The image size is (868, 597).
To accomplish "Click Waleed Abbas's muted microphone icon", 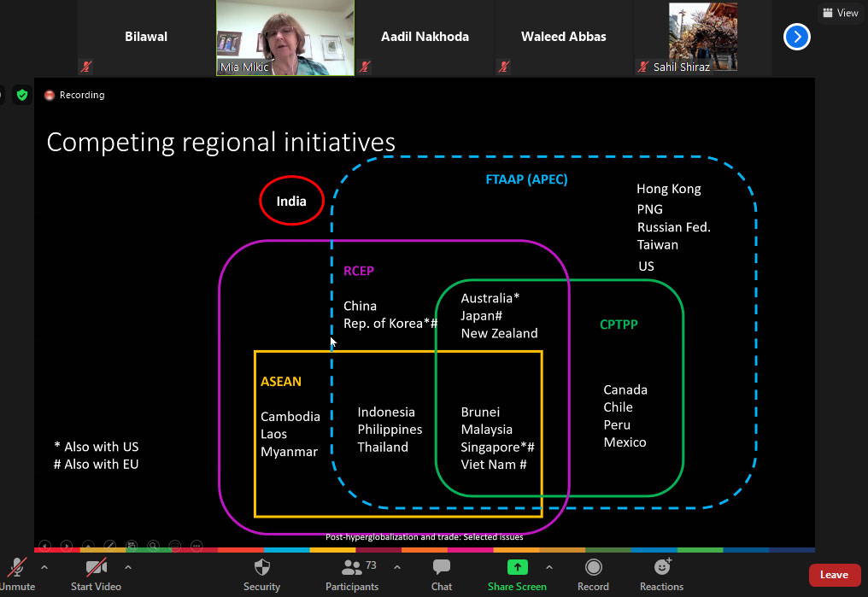I will (x=504, y=67).
